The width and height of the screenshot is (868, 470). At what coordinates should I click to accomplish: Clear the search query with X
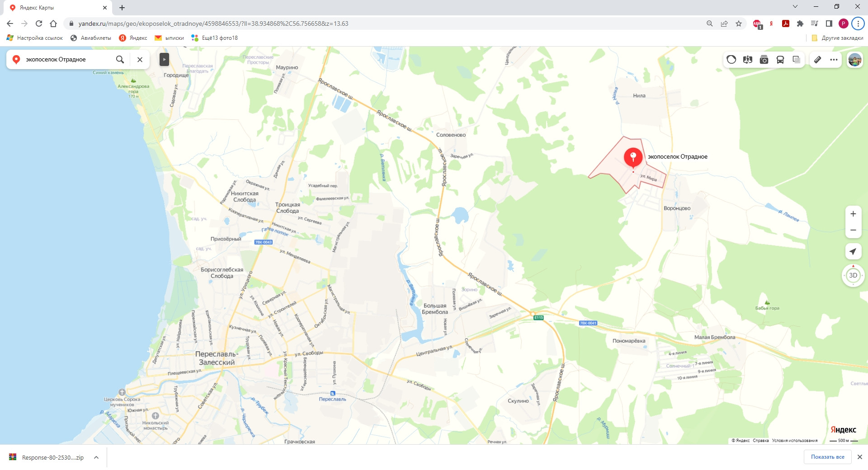(x=140, y=59)
